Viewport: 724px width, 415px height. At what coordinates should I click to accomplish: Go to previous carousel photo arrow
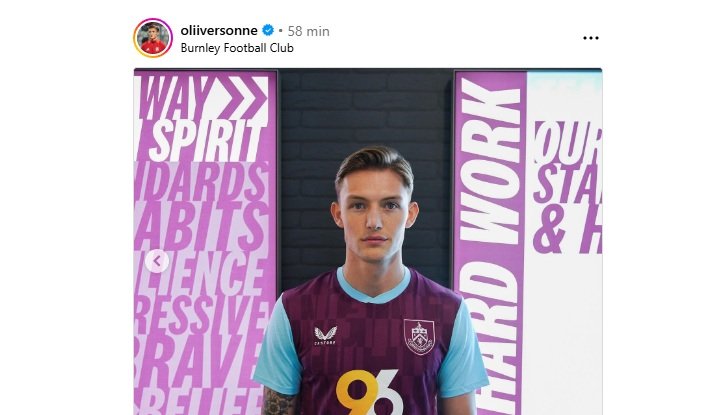157,261
